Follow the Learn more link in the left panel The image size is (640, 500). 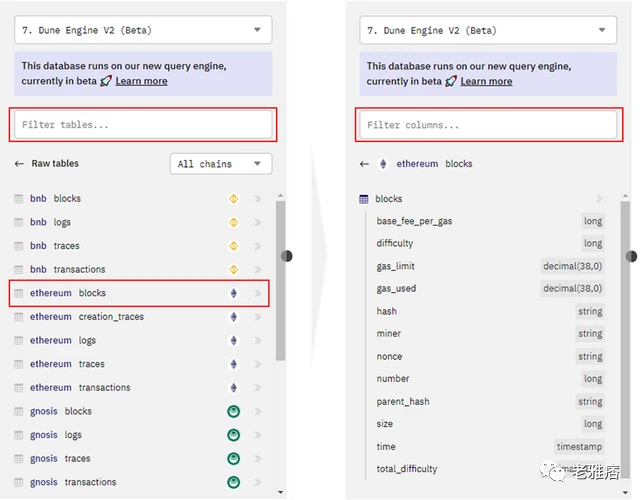click(141, 81)
